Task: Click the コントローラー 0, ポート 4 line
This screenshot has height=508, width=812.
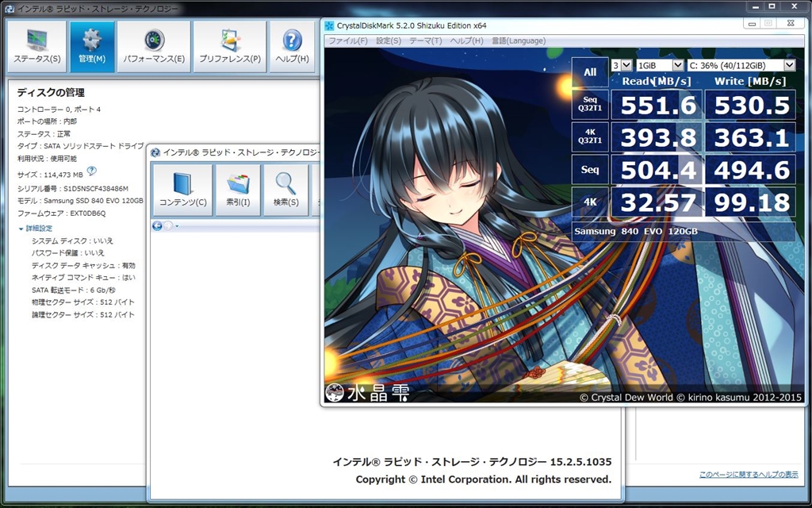Action: coord(59,109)
